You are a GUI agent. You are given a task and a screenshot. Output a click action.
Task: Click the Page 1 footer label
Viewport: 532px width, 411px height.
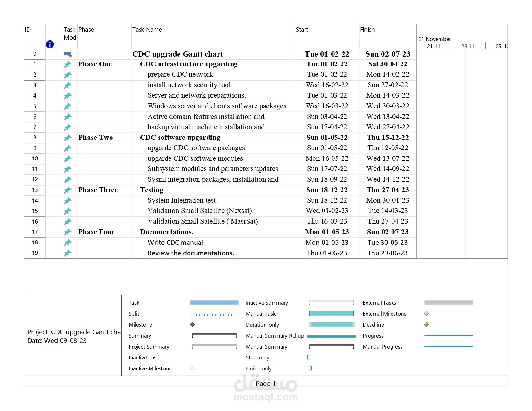pyautogui.click(x=265, y=384)
